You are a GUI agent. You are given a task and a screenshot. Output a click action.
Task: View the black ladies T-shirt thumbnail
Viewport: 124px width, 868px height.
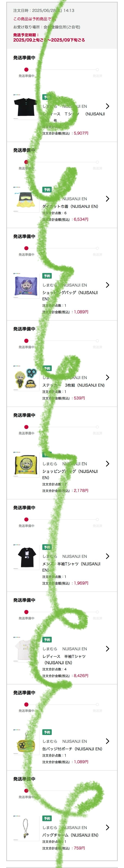(x=25, y=106)
